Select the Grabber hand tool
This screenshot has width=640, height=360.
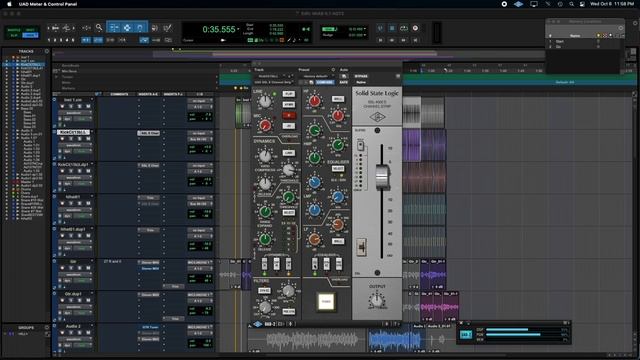140,28
